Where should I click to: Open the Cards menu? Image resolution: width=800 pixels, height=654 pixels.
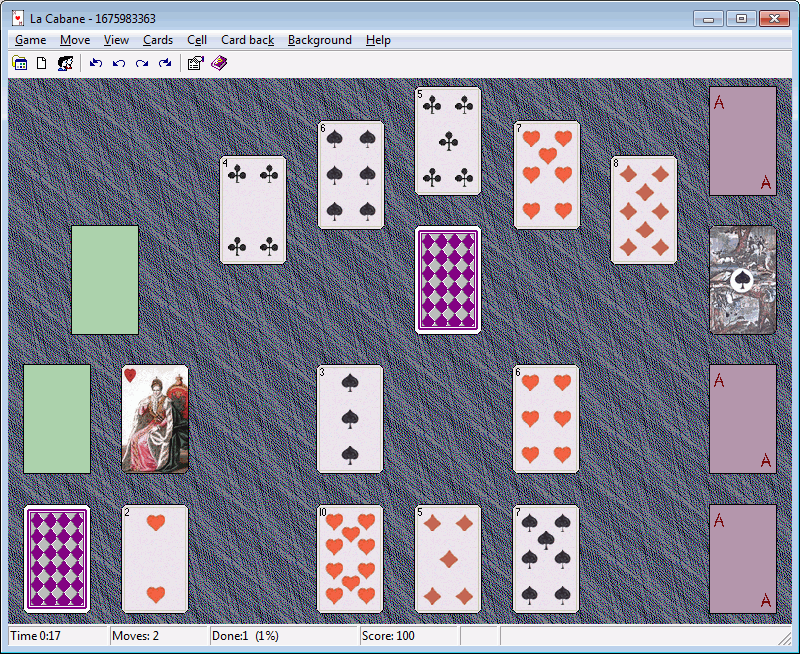158,40
